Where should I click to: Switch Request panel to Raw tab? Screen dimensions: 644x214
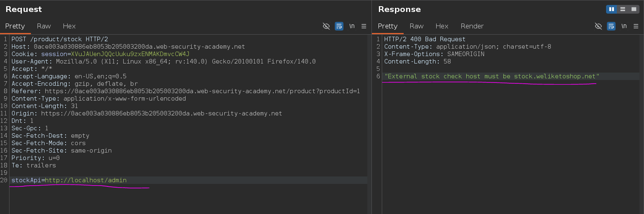tap(44, 26)
